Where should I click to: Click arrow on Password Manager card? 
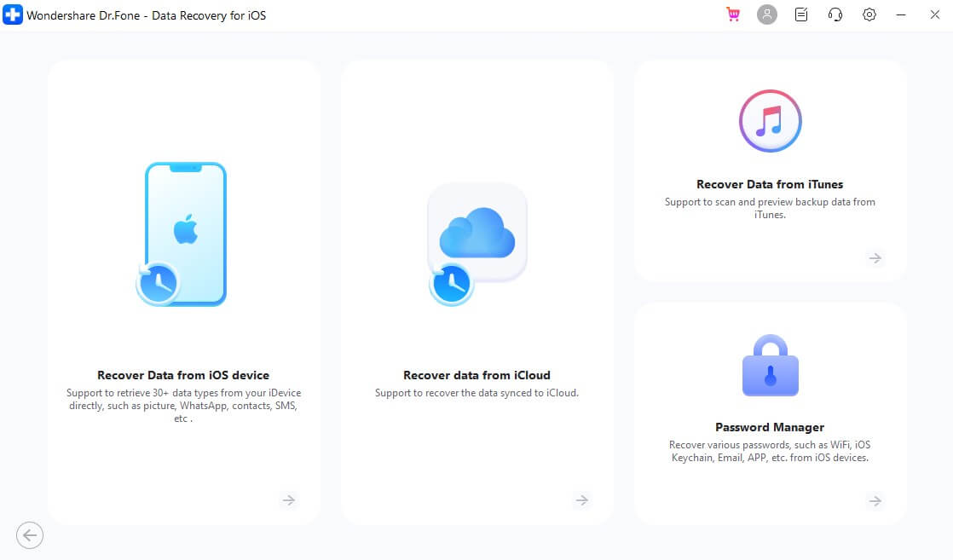[875, 500]
